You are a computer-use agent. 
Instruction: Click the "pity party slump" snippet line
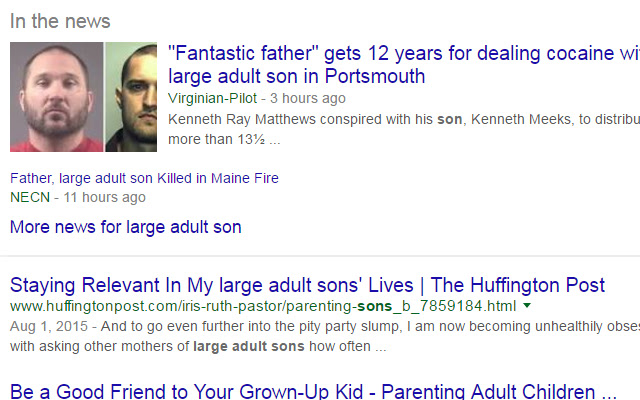[330, 326]
